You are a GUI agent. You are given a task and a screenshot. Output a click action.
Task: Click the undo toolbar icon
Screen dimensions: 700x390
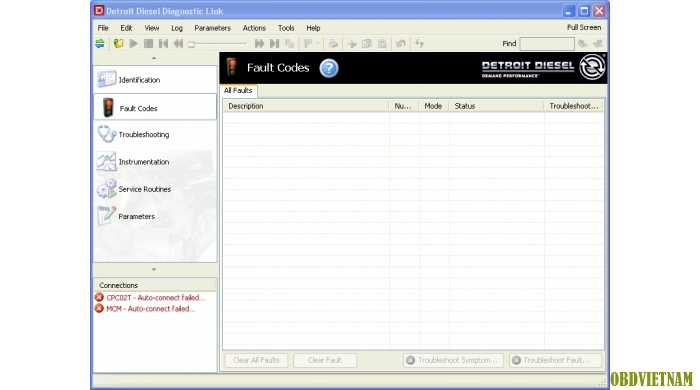coord(401,44)
